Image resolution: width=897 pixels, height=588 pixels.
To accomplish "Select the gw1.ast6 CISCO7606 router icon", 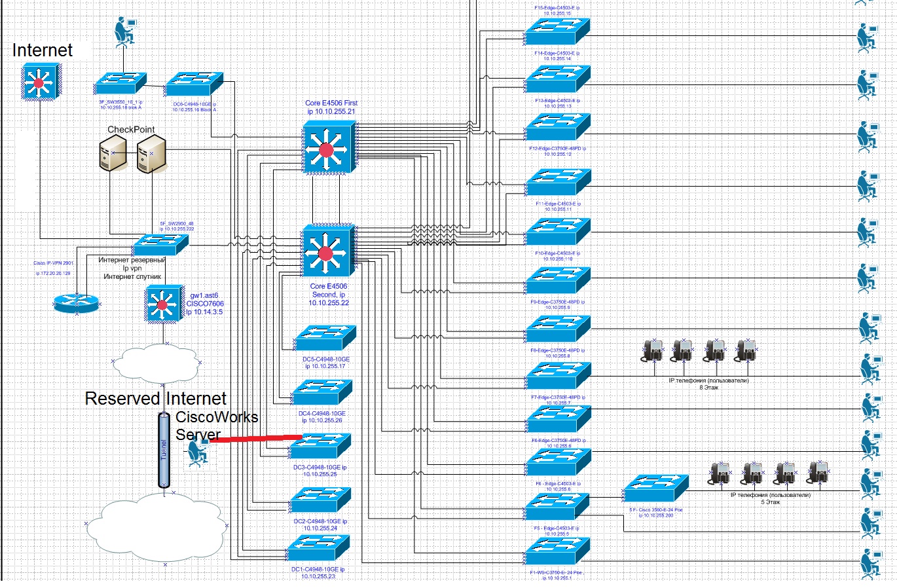I will coord(163,303).
